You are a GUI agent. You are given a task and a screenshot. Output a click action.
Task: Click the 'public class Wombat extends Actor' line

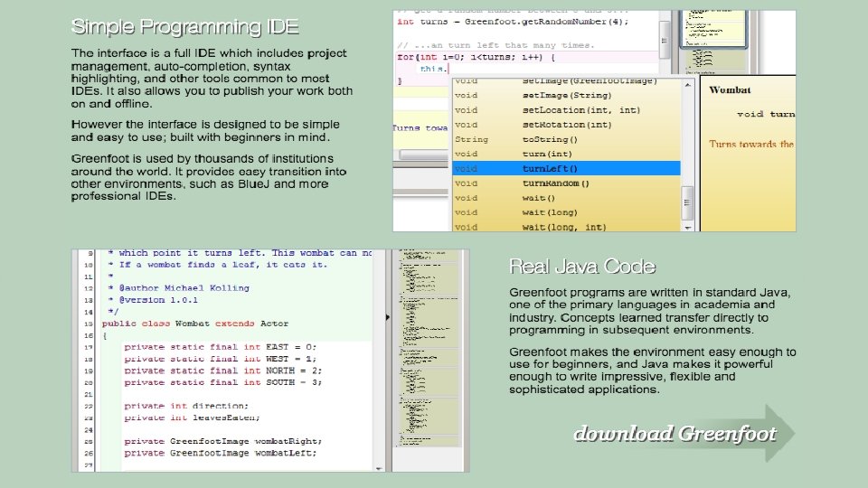(x=195, y=324)
